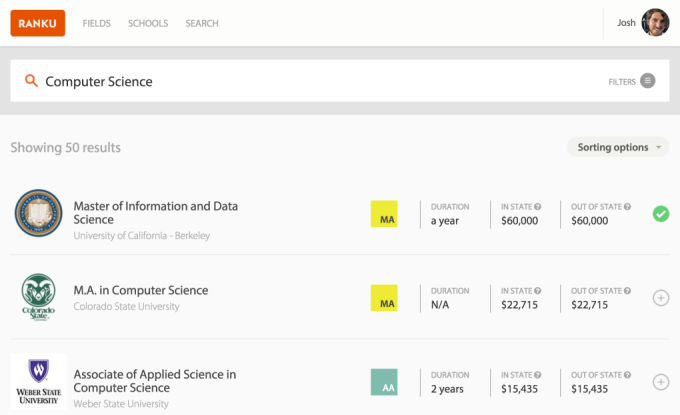Click the Weber State University logo
The height and width of the screenshot is (415, 680).
click(x=39, y=381)
